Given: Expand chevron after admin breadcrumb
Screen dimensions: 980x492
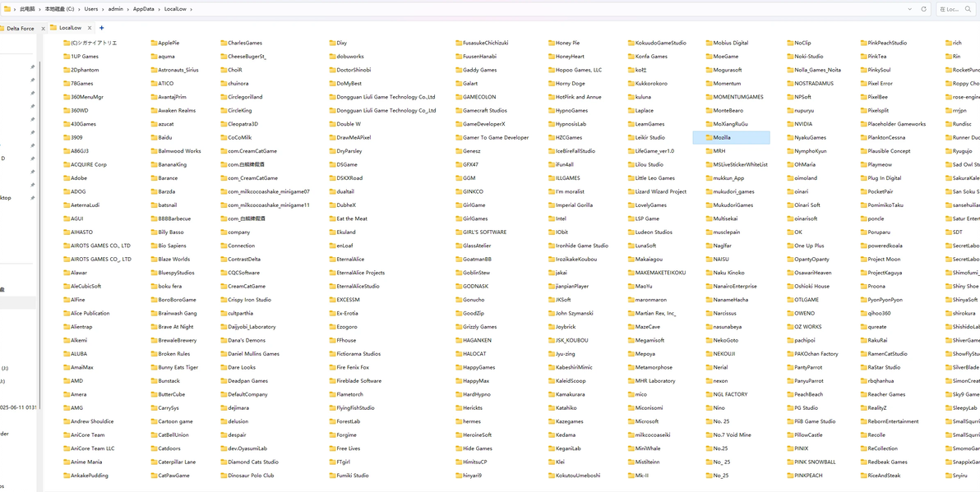Looking at the screenshot, I should [129, 9].
